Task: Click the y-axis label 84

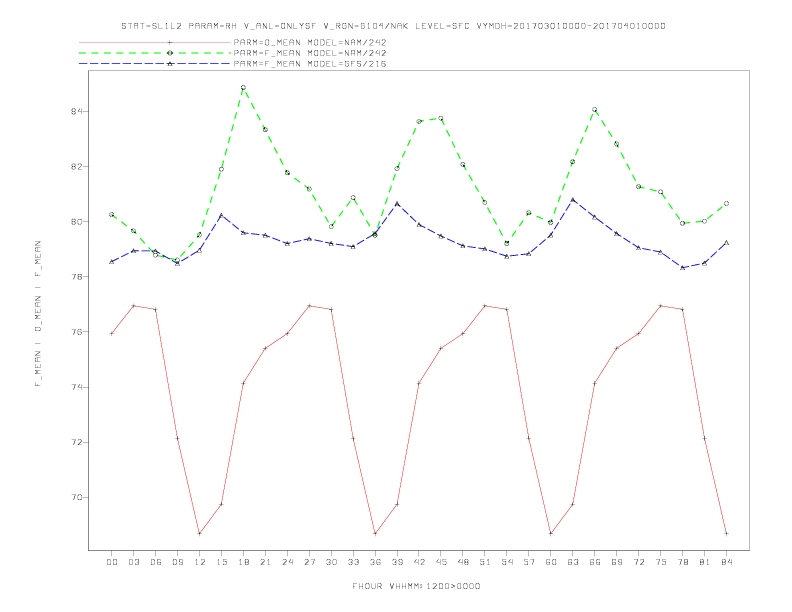Action: point(77,111)
